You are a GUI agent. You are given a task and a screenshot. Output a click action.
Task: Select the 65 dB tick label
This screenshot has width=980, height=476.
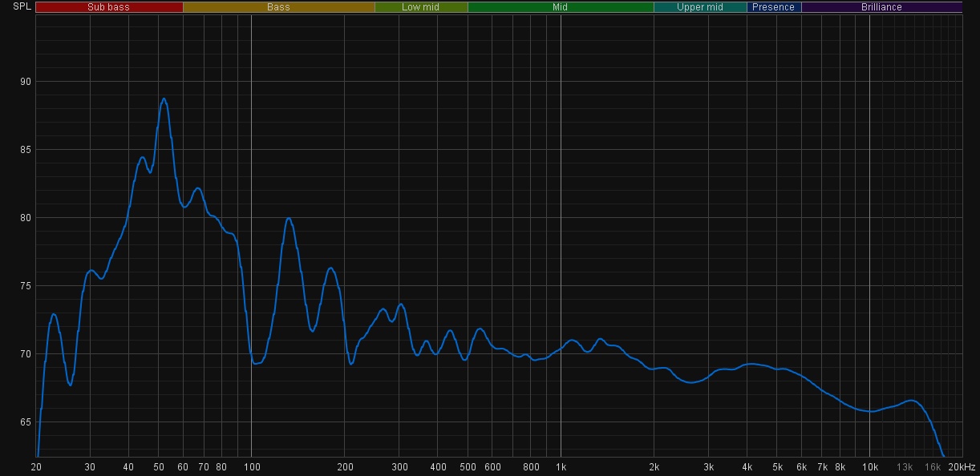pyautogui.click(x=26, y=422)
